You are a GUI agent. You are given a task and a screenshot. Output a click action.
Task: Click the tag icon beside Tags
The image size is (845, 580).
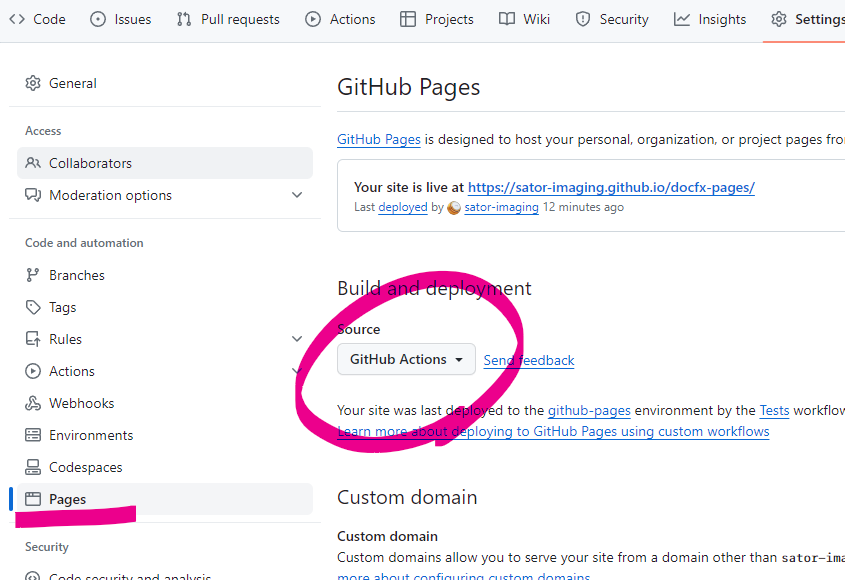click(33, 307)
